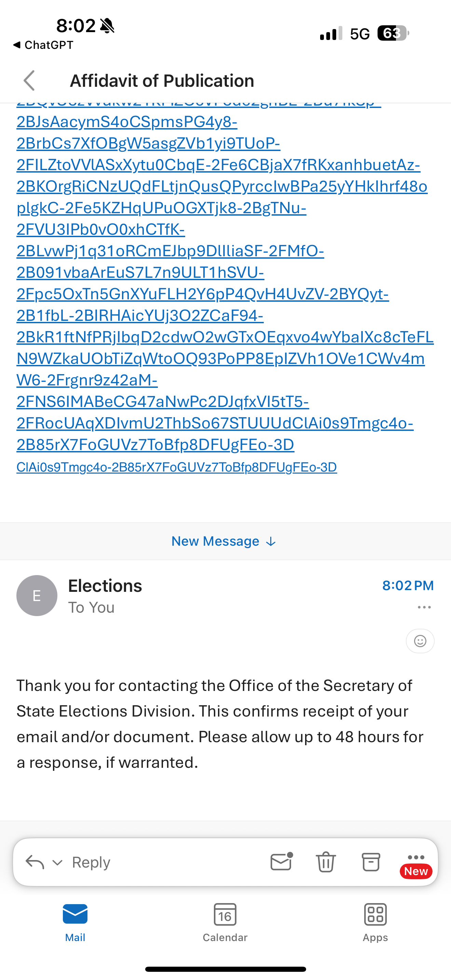Tap the Reply text field
The height and width of the screenshot is (980, 451).
[152, 862]
